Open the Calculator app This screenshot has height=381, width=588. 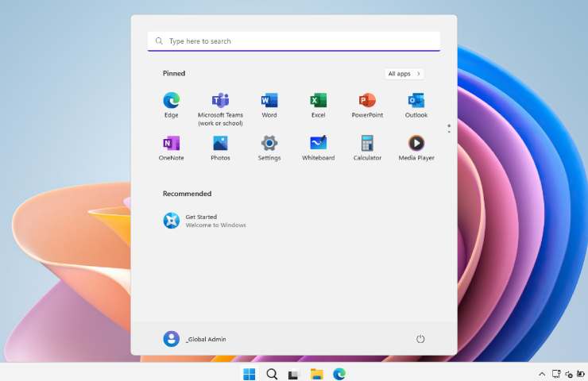click(x=367, y=148)
